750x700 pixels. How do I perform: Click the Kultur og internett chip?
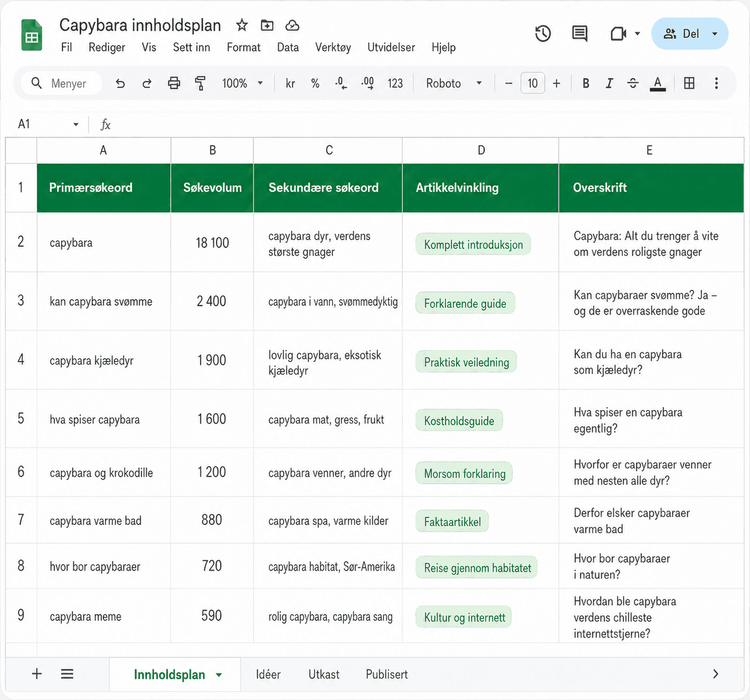click(464, 617)
